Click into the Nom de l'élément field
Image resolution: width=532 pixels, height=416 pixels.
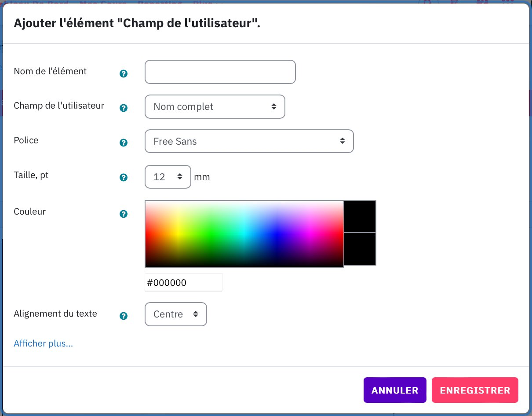point(220,72)
